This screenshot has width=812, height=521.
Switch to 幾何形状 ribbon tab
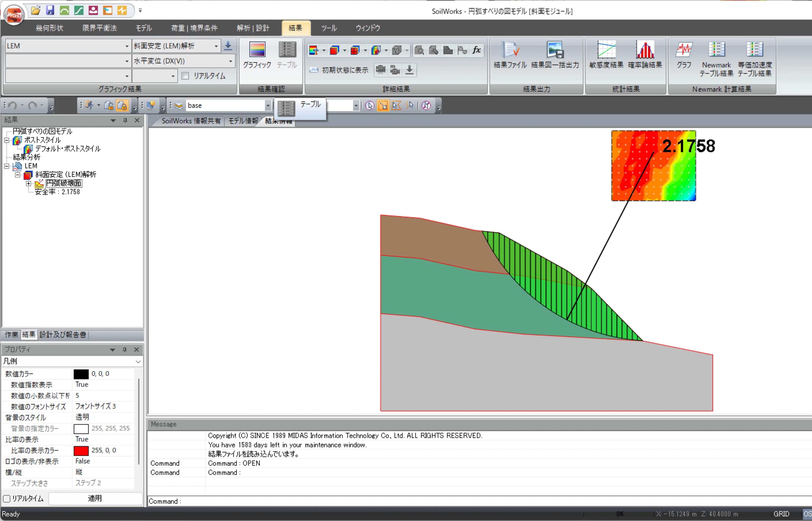point(49,28)
